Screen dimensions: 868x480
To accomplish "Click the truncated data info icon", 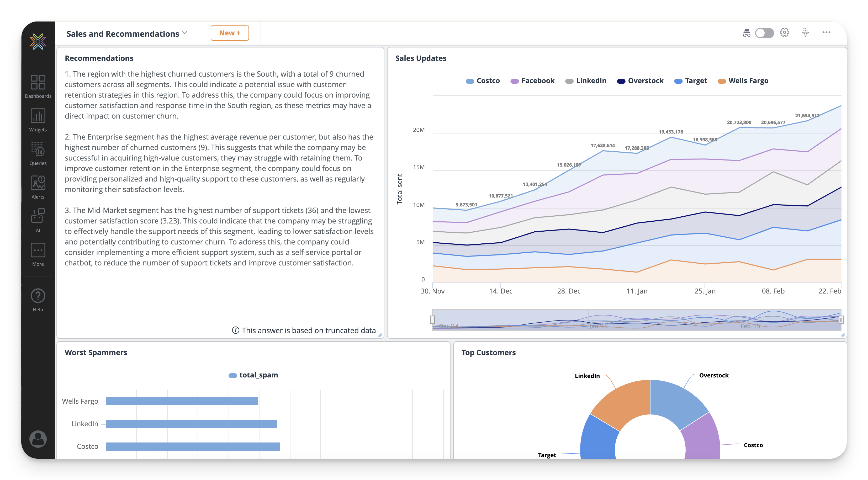I will tap(236, 330).
